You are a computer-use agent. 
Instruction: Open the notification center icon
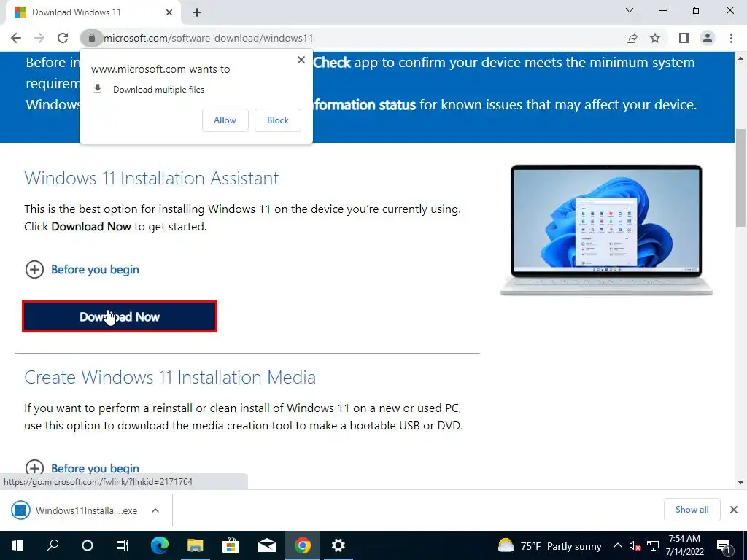(x=724, y=546)
